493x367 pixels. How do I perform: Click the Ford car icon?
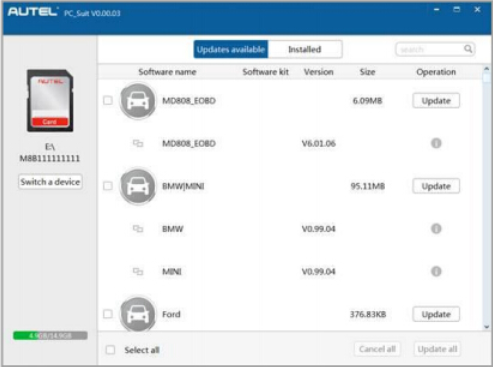coord(138,314)
